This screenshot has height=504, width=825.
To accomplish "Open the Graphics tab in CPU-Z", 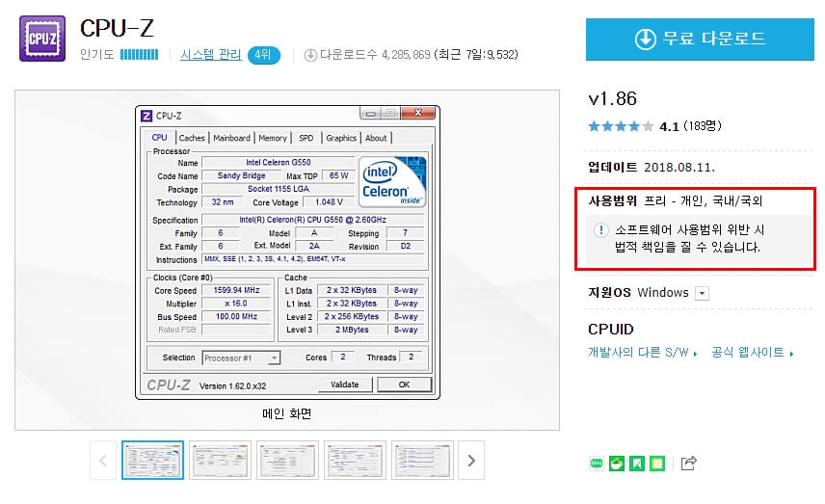I will pyautogui.click(x=341, y=138).
